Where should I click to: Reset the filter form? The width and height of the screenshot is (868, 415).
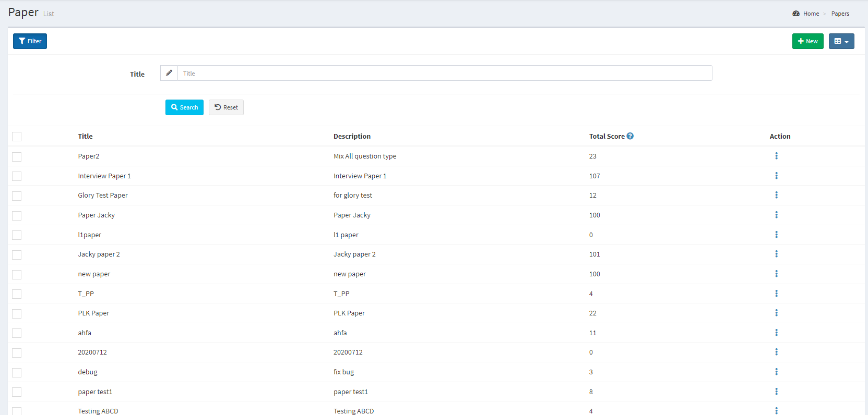226,107
